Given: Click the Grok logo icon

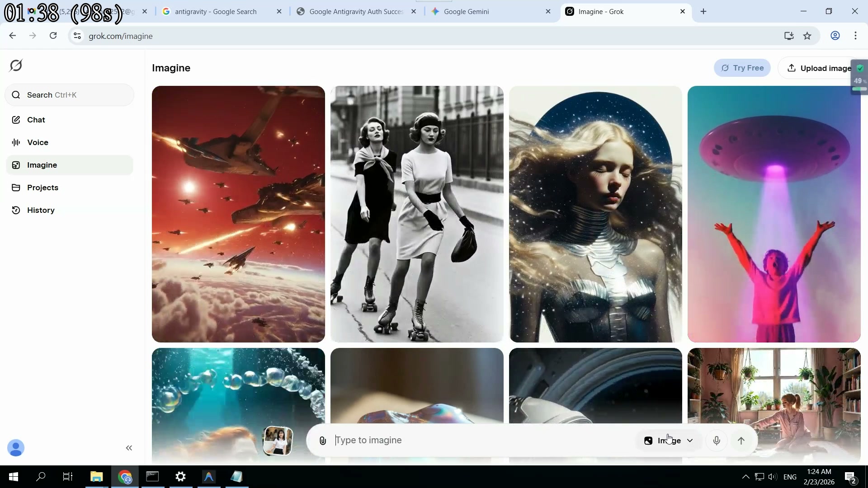Looking at the screenshot, I should (x=16, y=66).
